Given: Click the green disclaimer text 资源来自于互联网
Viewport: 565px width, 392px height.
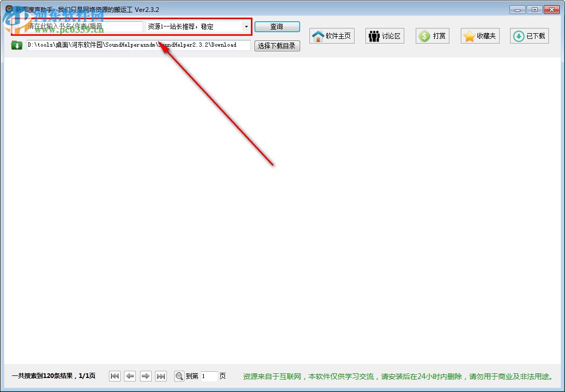Looking at the screenshot, I should (398, 376).
